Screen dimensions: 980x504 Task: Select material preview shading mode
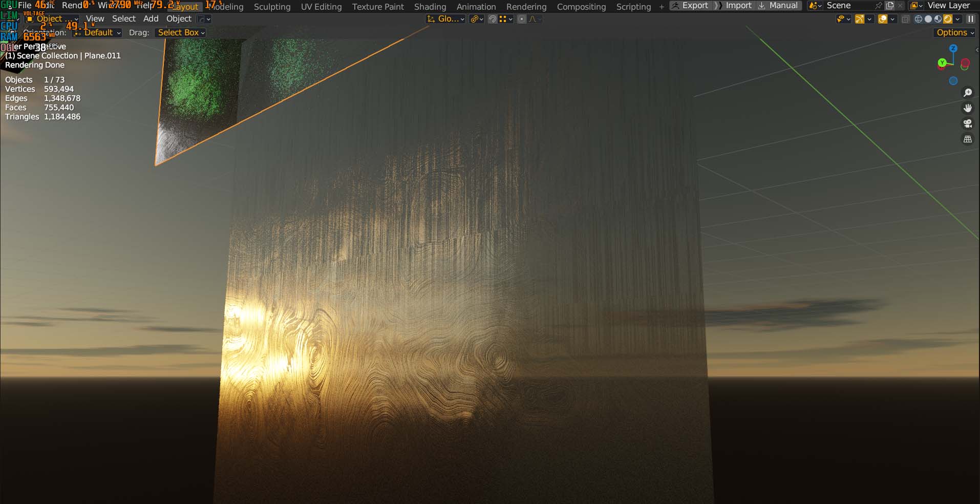[x=938, y=19]
